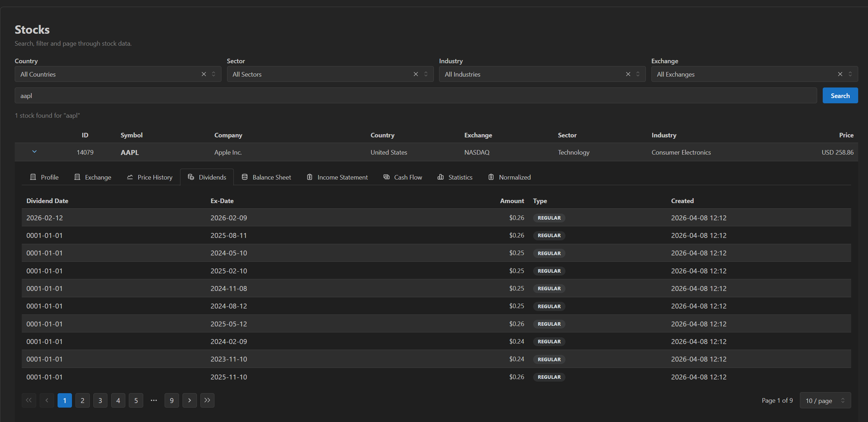Click the blue Search button
The image size is (868, 422).
point(840,96)
